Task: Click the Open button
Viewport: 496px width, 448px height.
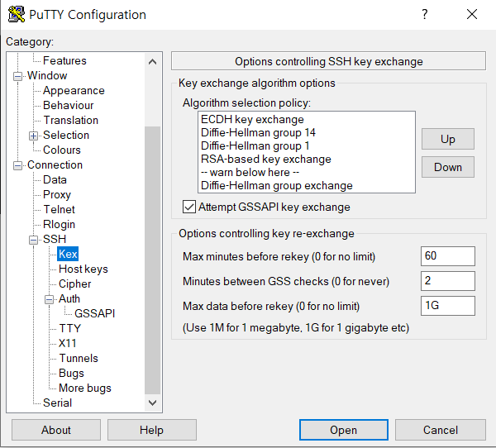Action: 344,430
